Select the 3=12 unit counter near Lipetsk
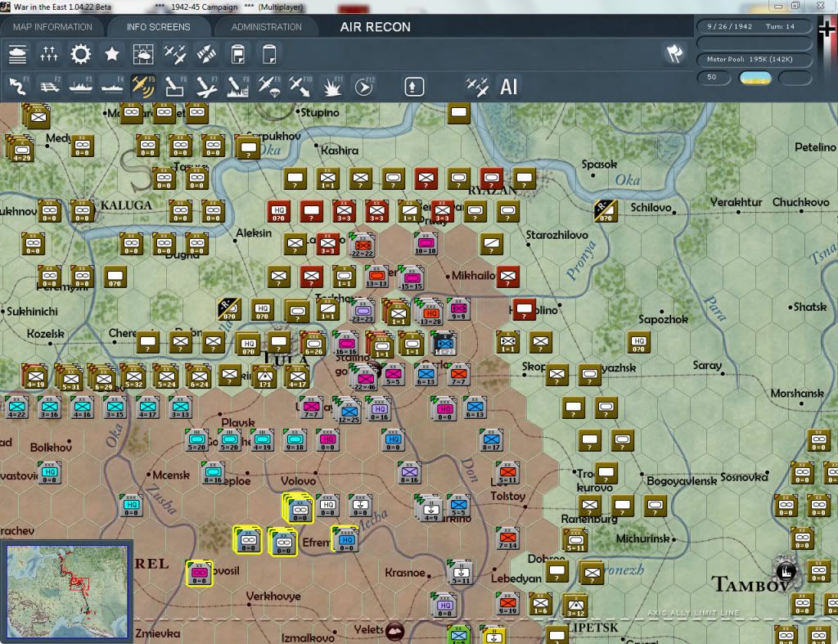The width and height of the screenshot is (838, 644). point(575,606)
